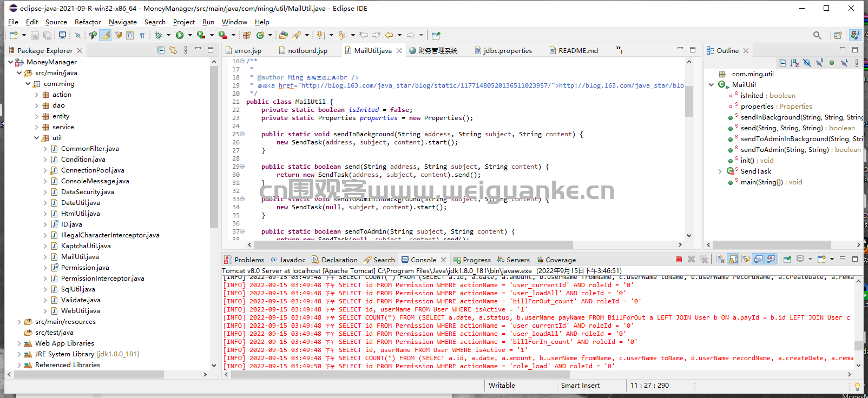The height and width of the screenshot is (398, 868).
Task: Click the editor vertical scrollbar thumb
Action: coord(689,100)
